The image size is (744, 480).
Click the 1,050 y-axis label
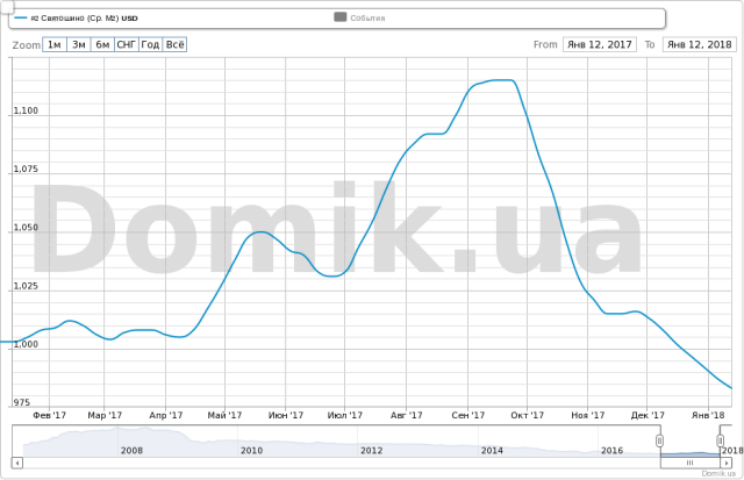(x=26, y=227)
